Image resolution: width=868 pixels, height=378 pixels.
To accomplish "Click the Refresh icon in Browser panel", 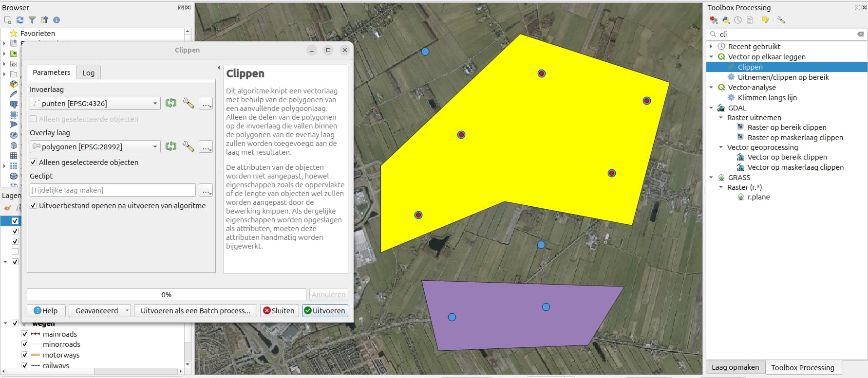I will (x=20, y=20).
